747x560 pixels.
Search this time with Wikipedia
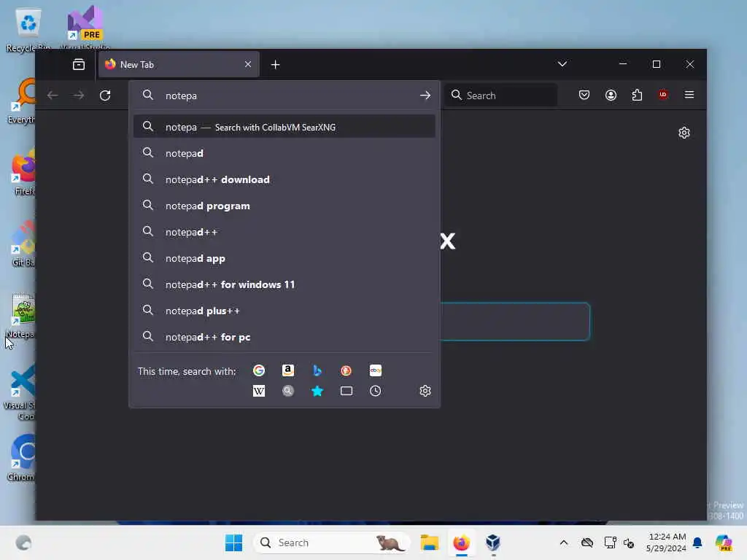(259, 391)
